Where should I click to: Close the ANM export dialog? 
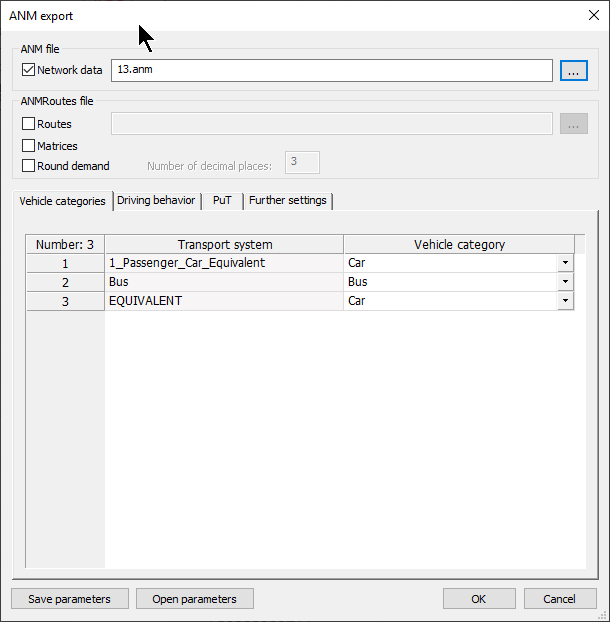point(592,15)
